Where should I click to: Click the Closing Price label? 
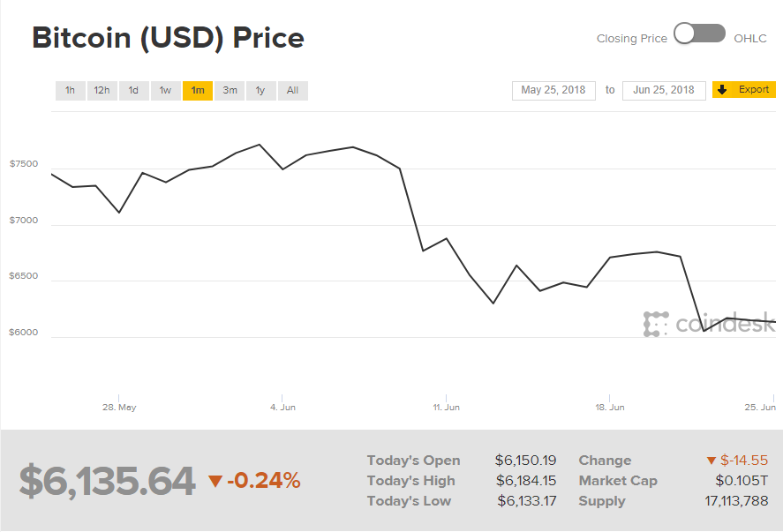tap(632, 39)
